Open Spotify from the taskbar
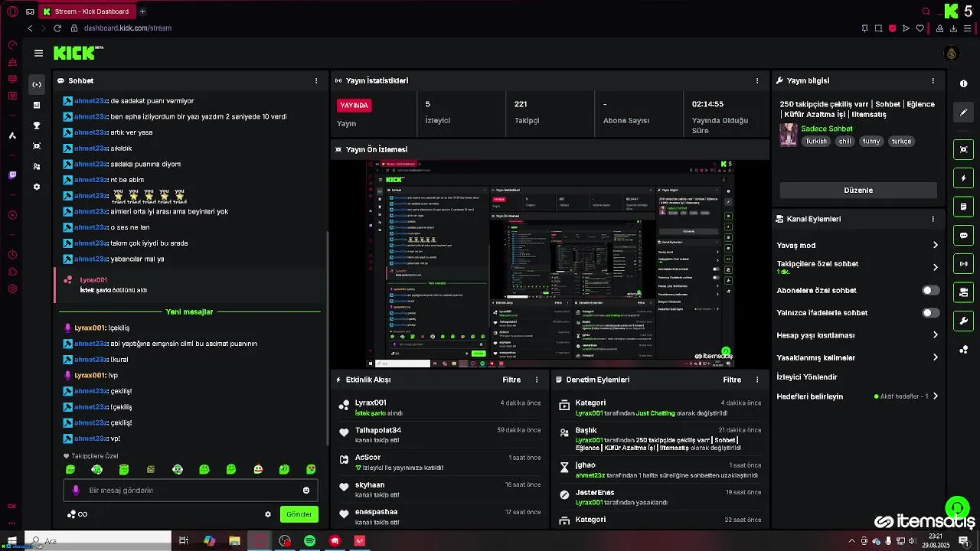Screen dimensions: 980x551 (x=309, y=541)
